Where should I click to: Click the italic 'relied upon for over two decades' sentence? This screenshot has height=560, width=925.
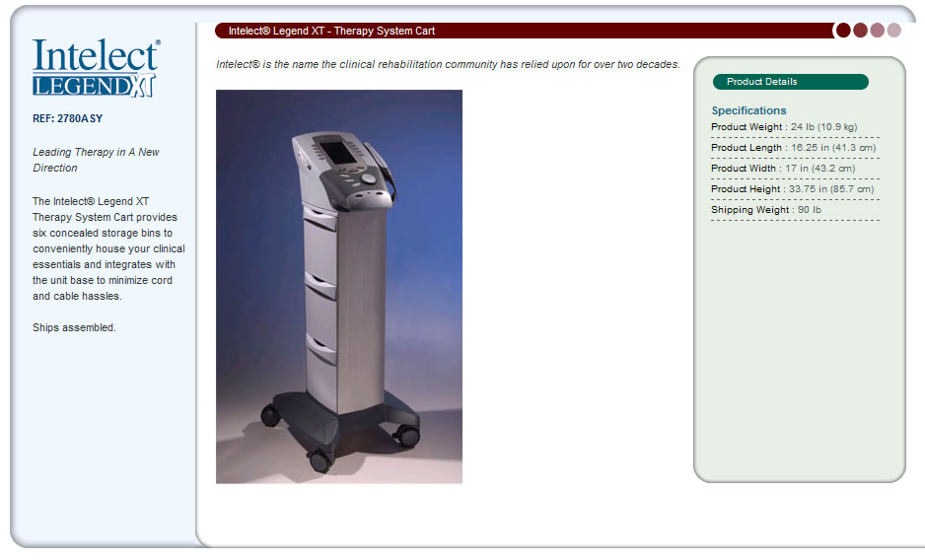click(x=448, y=64)
